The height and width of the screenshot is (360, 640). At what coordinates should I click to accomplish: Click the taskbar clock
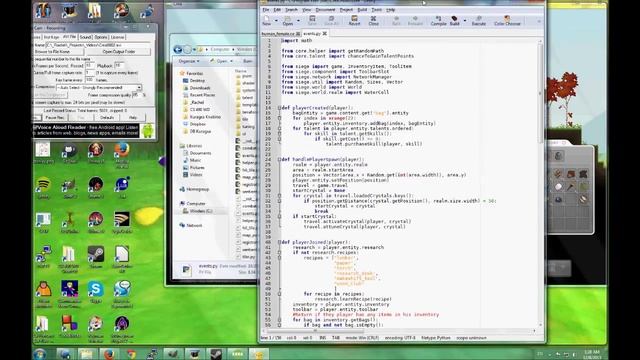[x=591, y=354]
